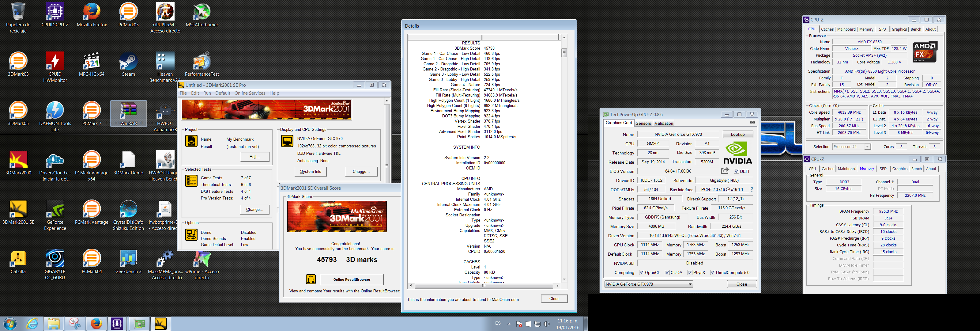Click 3DMark2001 taskbar button
Screen dimensions: 980x331
pos(160,324)
